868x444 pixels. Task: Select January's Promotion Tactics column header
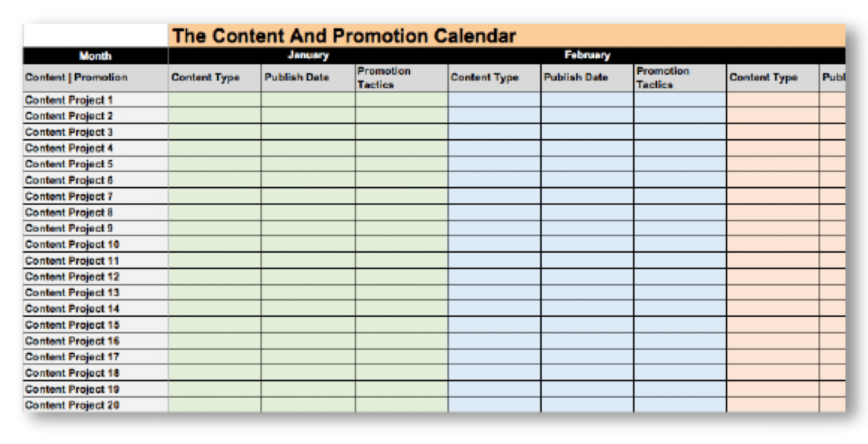[384, 77]
